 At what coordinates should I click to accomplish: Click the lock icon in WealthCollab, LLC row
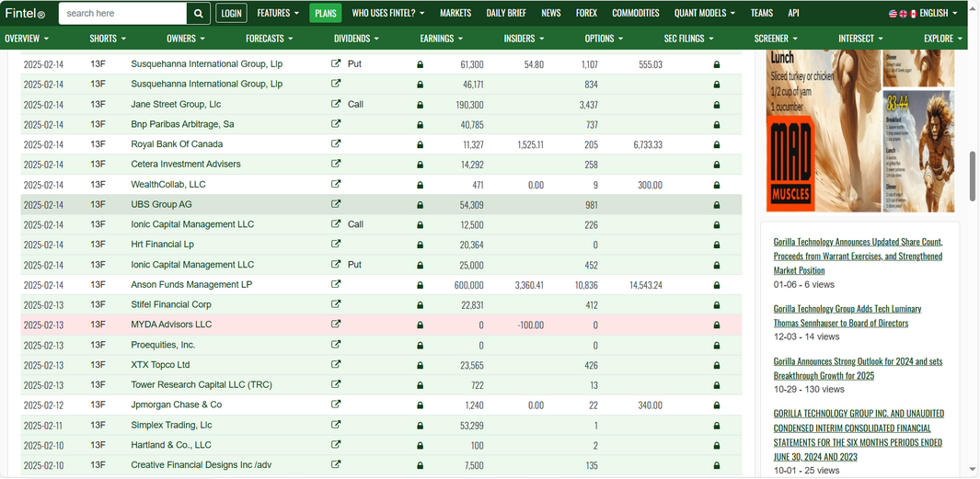pos(421,185)
